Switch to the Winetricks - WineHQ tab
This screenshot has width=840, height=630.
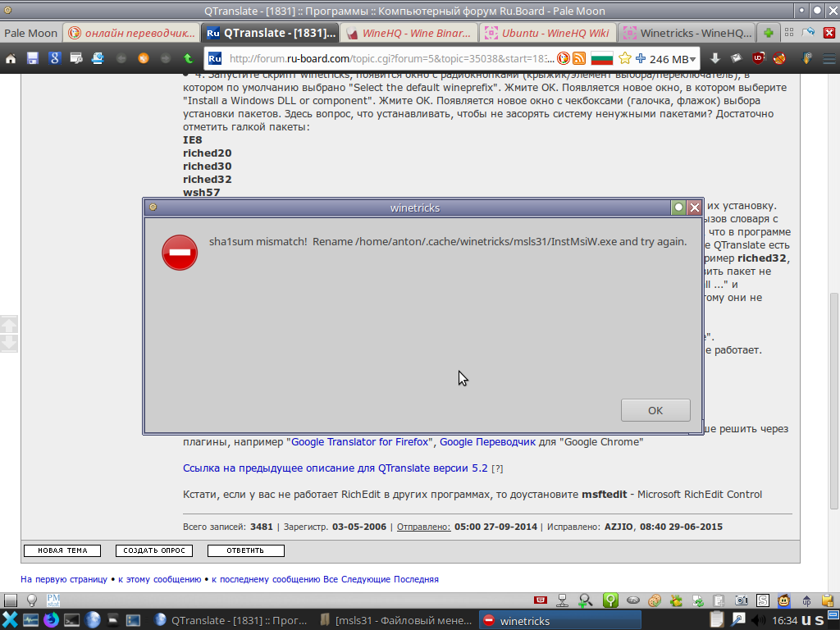click(x=687, y=33)
